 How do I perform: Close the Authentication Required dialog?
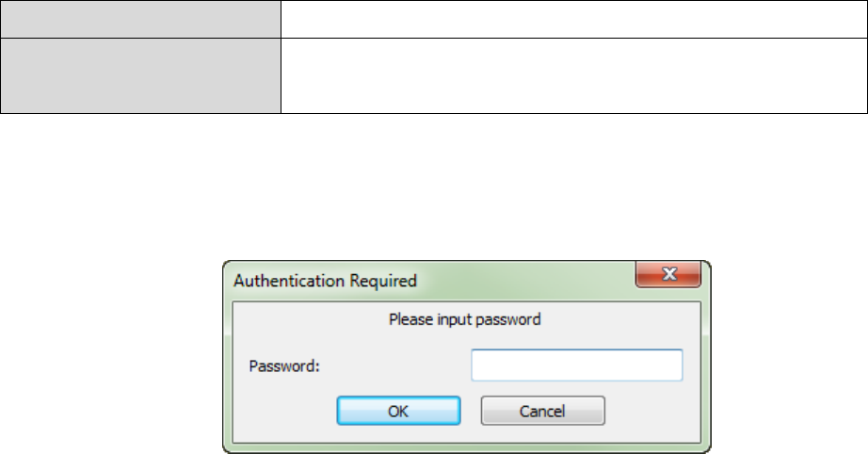670,275
